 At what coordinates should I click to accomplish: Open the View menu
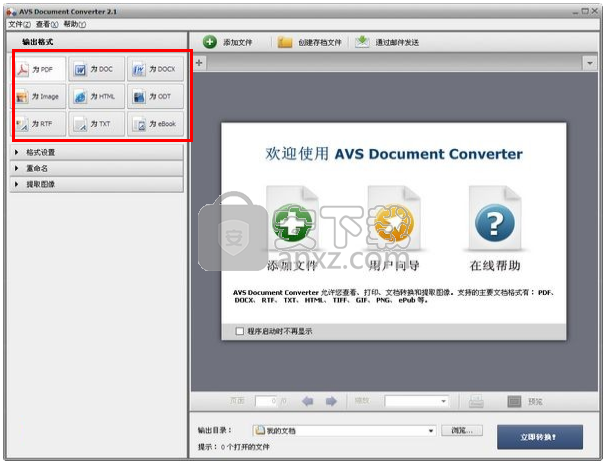47,24
